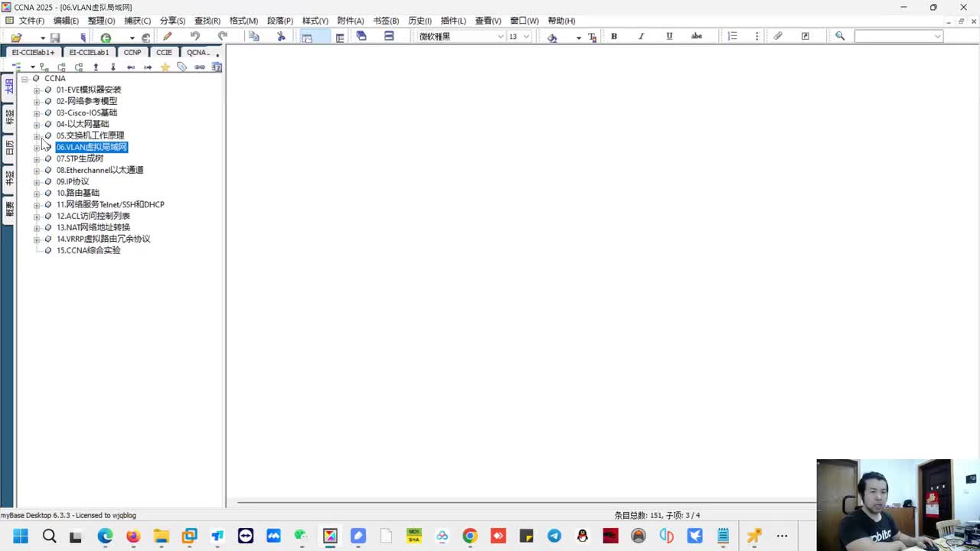Image resolution: width=980 pixels, height=551 pixels.
Task: Select the 02-网络参考模型 tree item
Action: click(87, 101)
